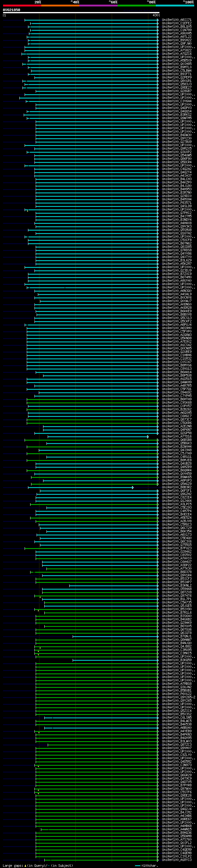
Task: Select hit label UniRef100_Q9WTM5
Action: coord(176,118)
